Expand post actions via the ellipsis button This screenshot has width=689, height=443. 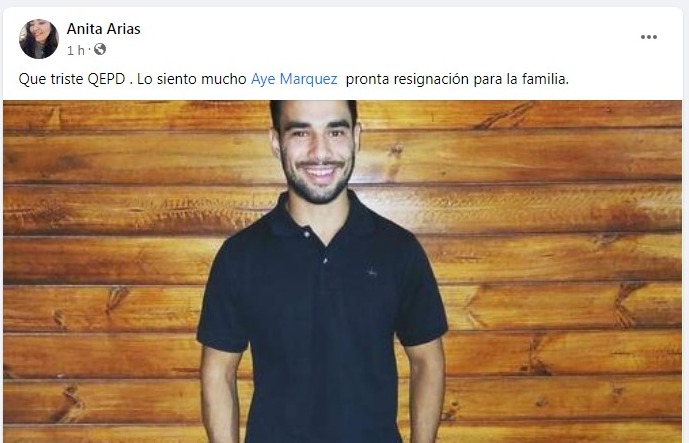pos(649,37)
